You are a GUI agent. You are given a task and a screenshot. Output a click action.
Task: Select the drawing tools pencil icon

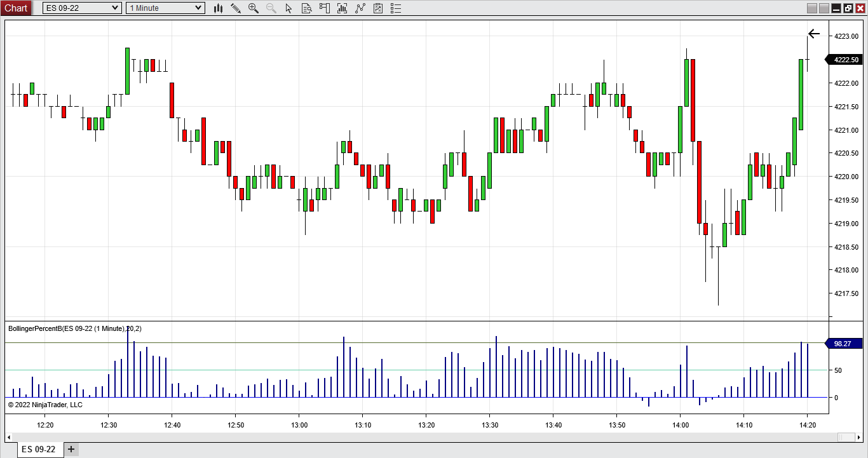(236, 8)
